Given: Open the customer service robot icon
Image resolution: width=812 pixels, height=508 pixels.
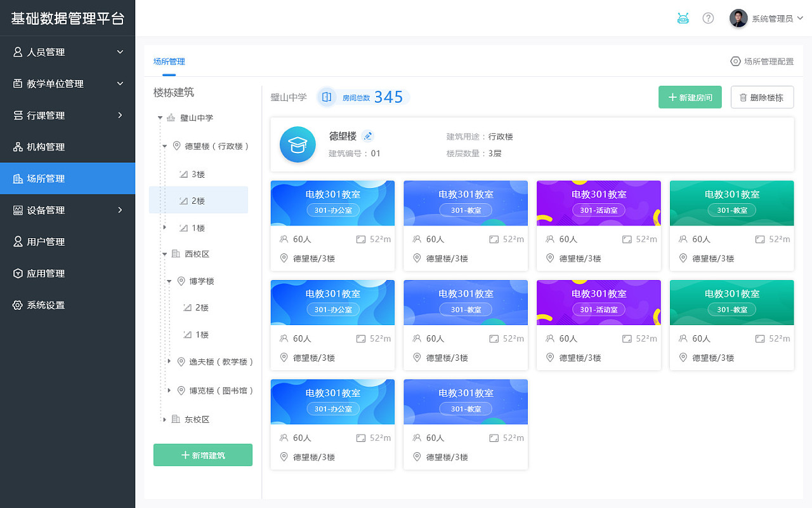Looking at the screenshot, I should click(683, 18).
